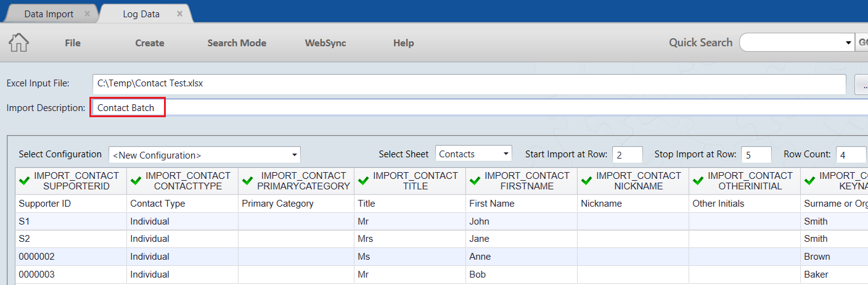Click green checkmark on FIRSTNAME column

coord(475,181)
